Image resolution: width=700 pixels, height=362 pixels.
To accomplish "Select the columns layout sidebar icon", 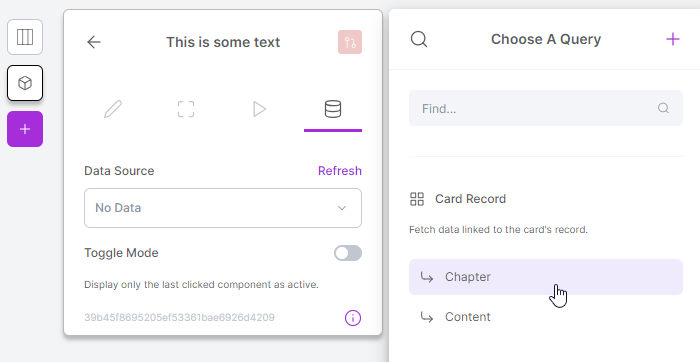I will (x=25, y=37).
